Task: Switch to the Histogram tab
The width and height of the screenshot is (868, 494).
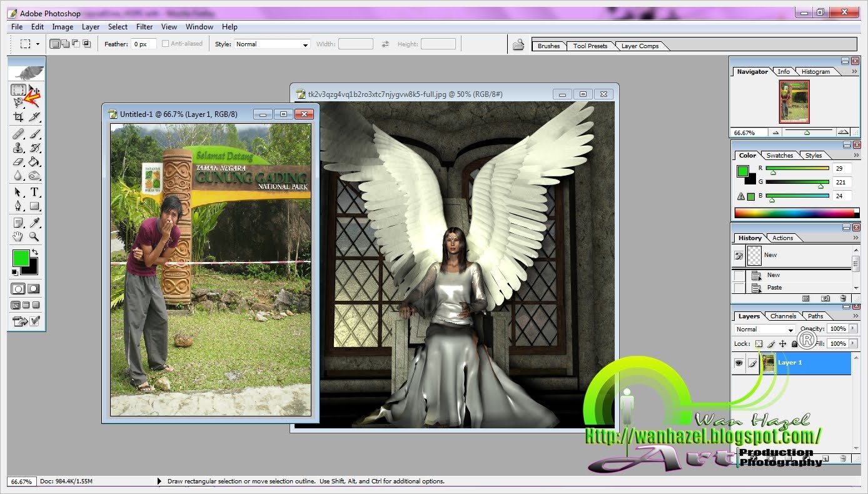Action: [815, 71]
